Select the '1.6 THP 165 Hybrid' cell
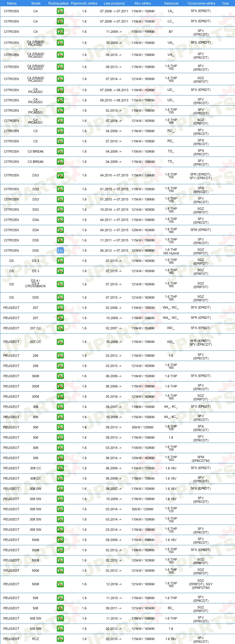The height and width of the screenshot is (644, 235). coord(171,251)
